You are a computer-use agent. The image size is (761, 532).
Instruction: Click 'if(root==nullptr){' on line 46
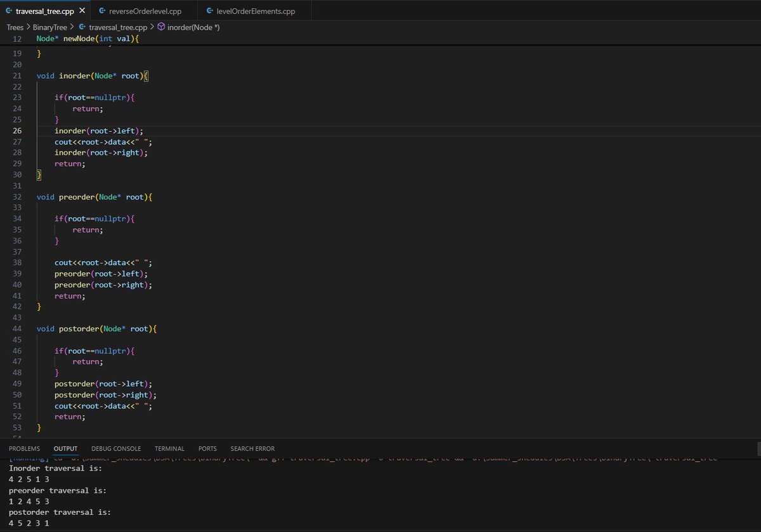coord(94,351)
